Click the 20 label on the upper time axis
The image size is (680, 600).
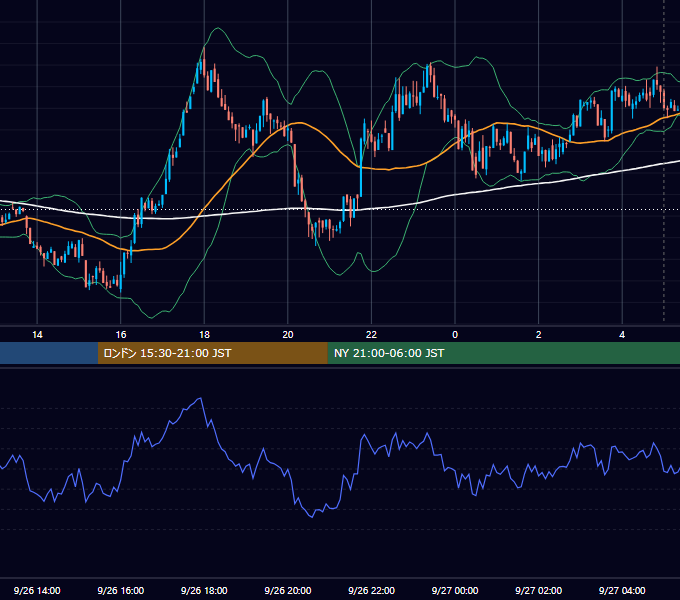(x=288, y=335)
